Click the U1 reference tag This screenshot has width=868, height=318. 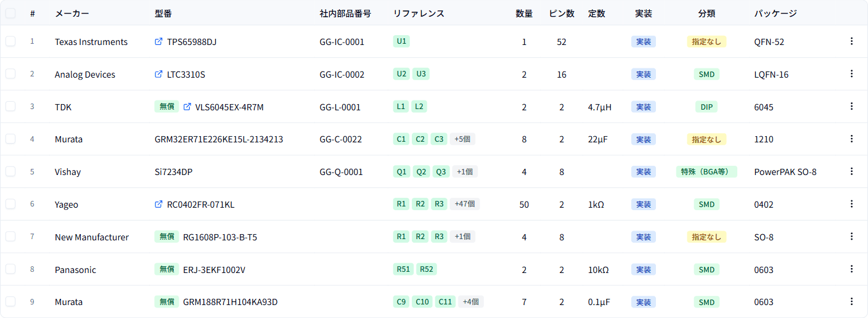pyautogui.click(x=401, y=41)
